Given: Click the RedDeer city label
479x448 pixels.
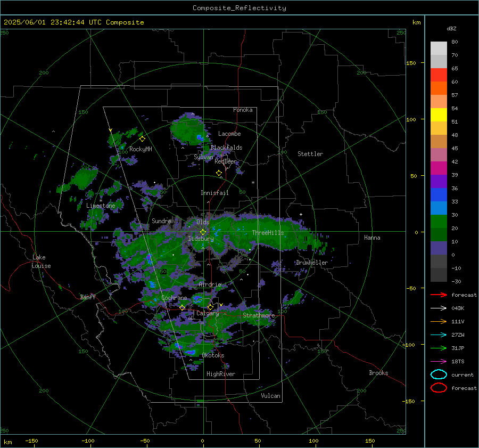Looking at the screenshot, I should pyautogui.click(x=226, y=161).
